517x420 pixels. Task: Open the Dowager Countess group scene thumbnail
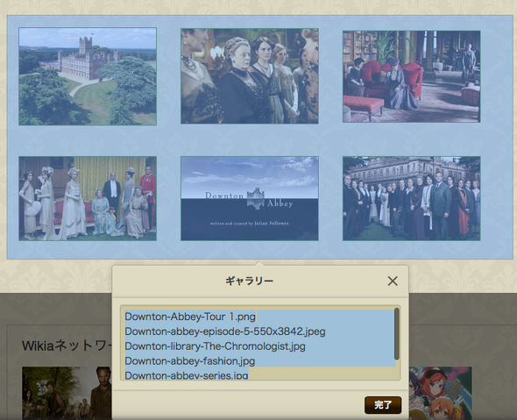pos(250,76)
